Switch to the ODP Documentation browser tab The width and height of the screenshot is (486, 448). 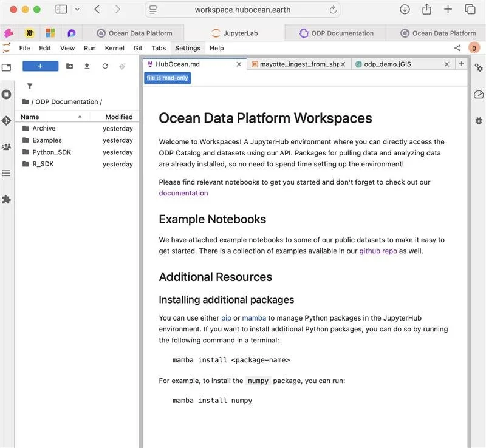click(337, 33)
